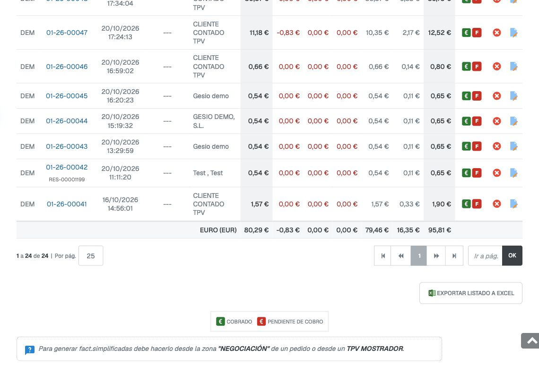This screenshot has width=539, height=392.
Task: Click red F icon for invoice 01-26-00043
Action: (477, 146)
